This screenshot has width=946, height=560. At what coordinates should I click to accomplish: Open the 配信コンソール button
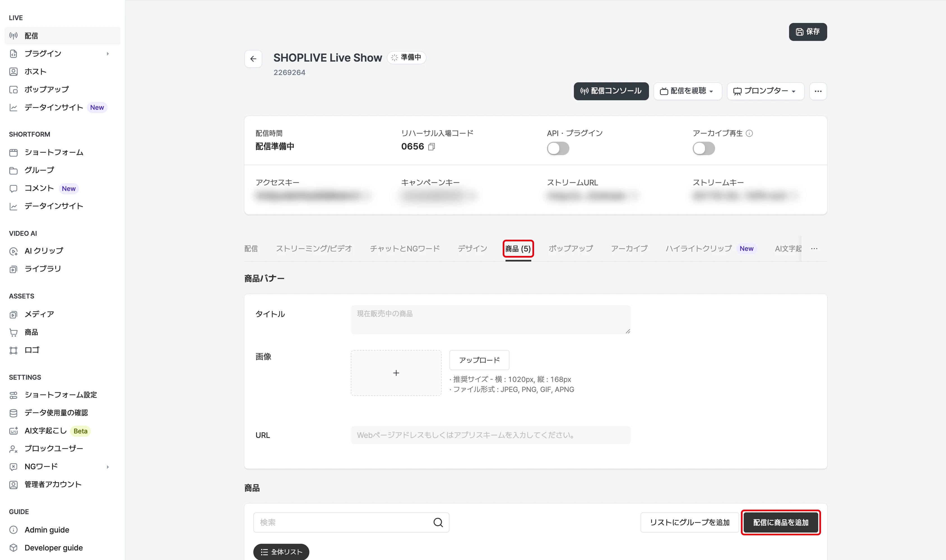[x=611, y=91]
